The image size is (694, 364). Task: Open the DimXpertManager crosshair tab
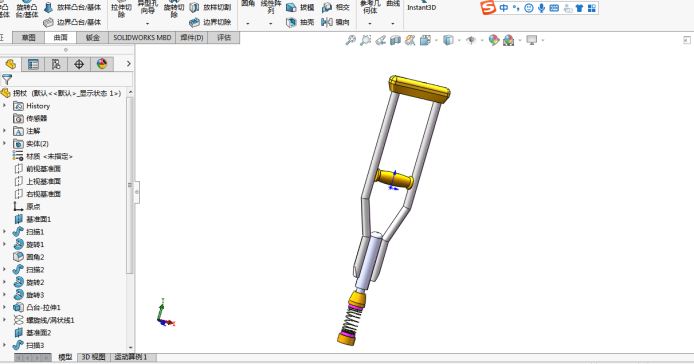79,64
